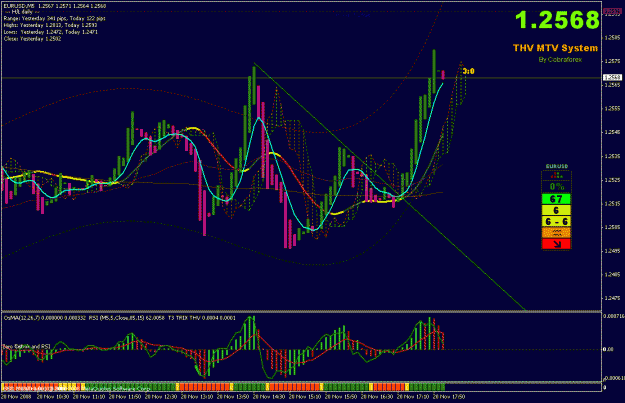The width and height of the screenshot is (625, 403).
Task: Click the 0.00 level on the oscillator scale
Action: pos(609,350)
